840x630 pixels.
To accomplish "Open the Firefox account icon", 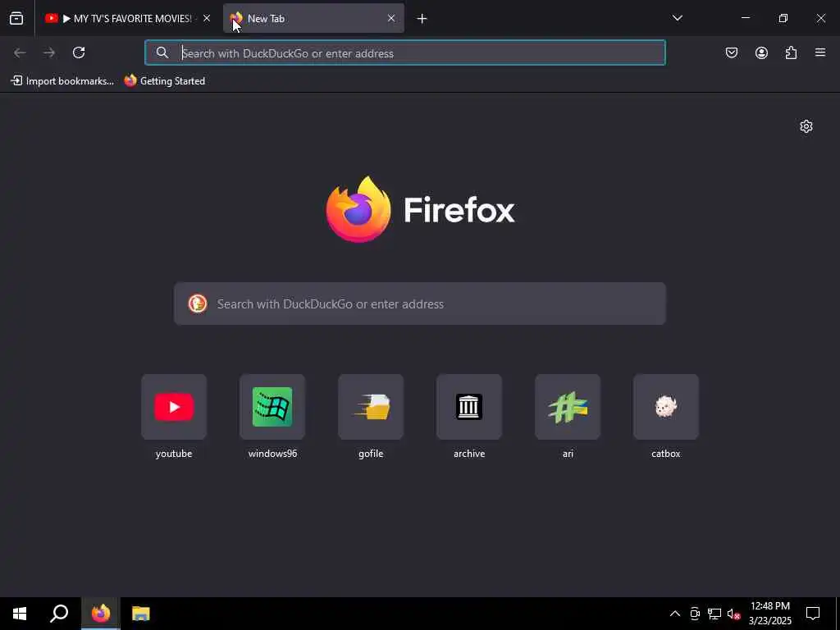I will [761, 52].
